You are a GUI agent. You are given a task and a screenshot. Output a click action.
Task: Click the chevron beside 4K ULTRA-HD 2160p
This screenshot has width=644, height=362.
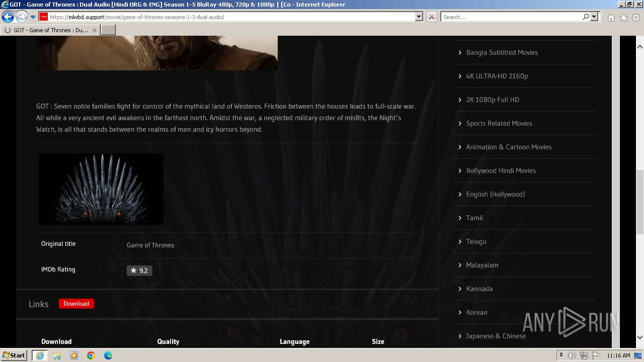[x=460, y=76]
